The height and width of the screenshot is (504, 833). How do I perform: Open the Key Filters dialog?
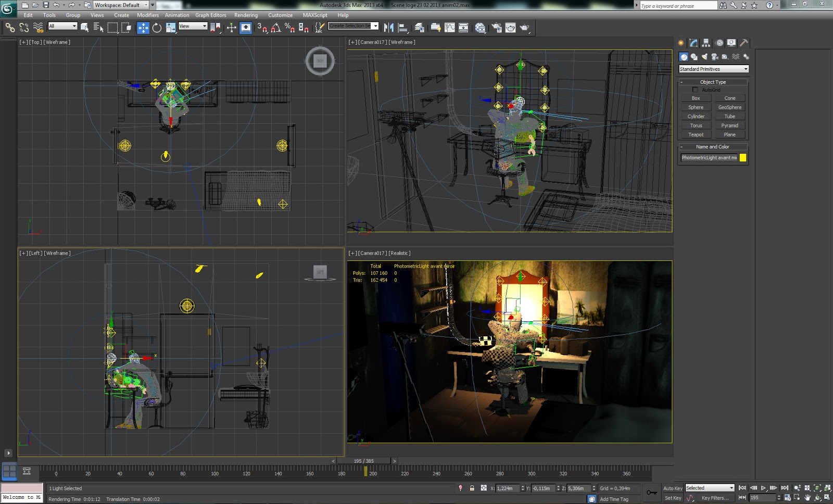click(715, 498)
